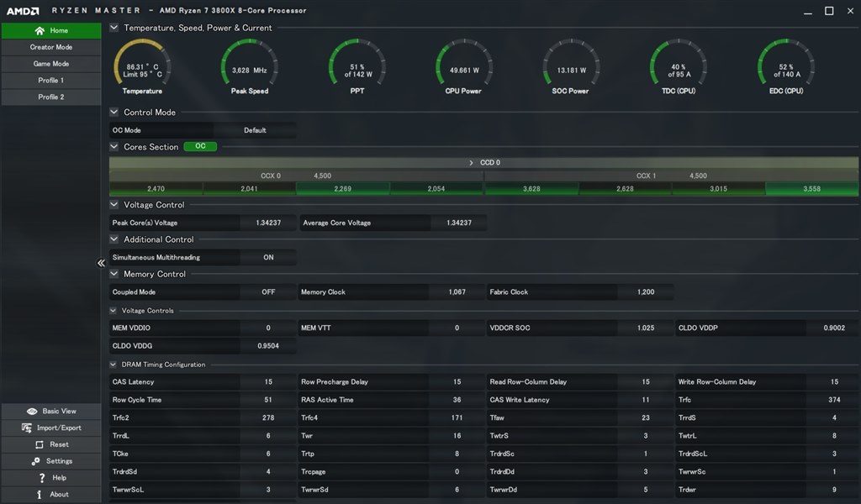Select core showing 3,015 MHz
Image resolution: width=861 pixels, height=504 pixels.
[718, 189]
